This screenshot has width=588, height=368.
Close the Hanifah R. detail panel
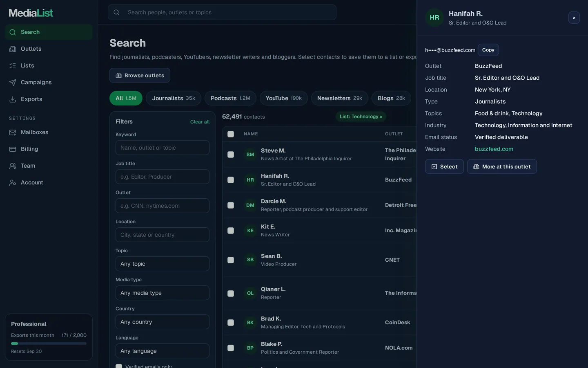click(574, 18)
